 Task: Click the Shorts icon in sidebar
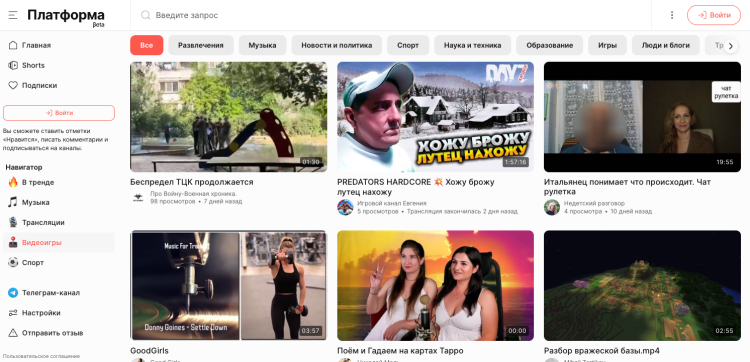[13, 66]
